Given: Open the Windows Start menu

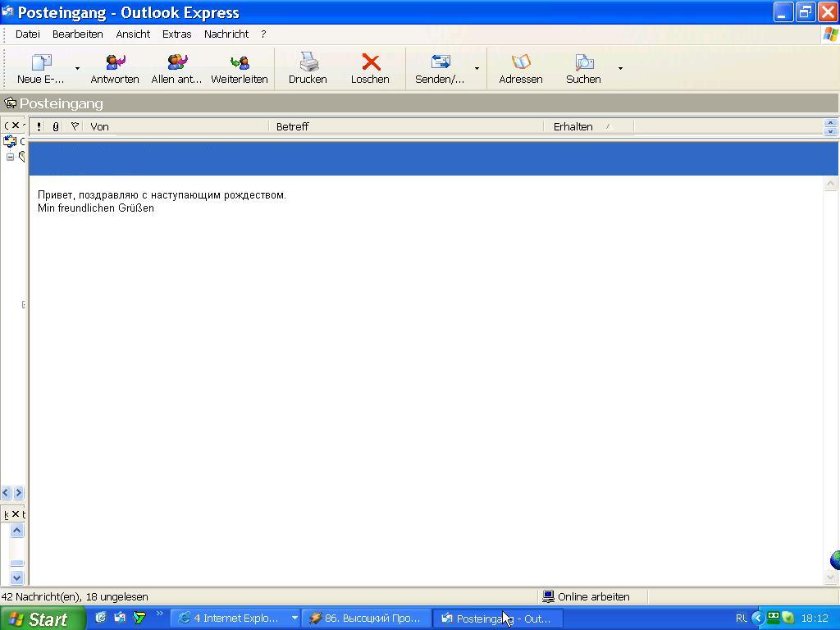Looking at the screenshot, I should [x=43, y=619].
